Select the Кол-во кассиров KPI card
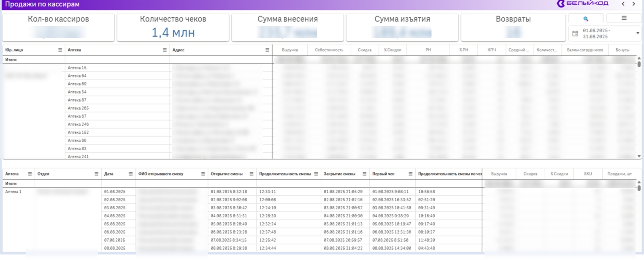Screen dimensions: 644x260 pyautogui.click(x=58, y=27)
